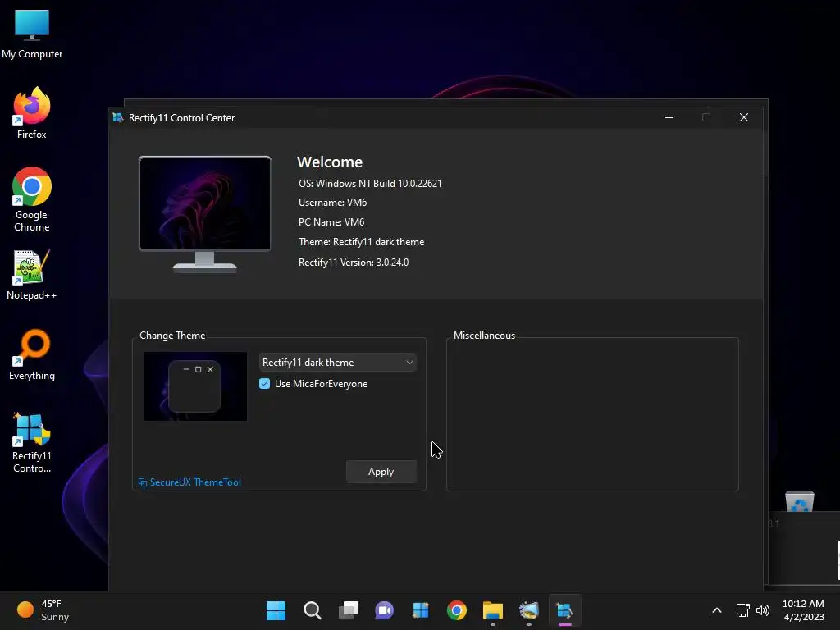Apply the selected theme
The width and height of the screenshot is (840, 630).
pyautogui.click(x=381, y=472)
